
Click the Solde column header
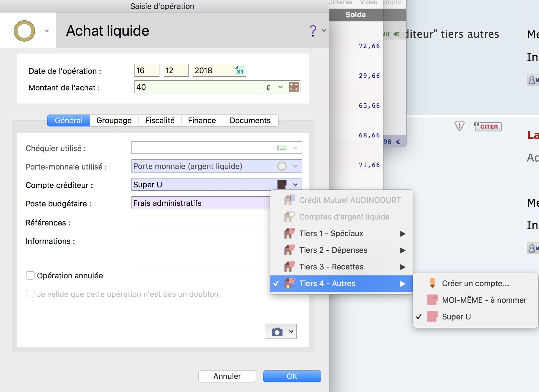click(356, 15)
